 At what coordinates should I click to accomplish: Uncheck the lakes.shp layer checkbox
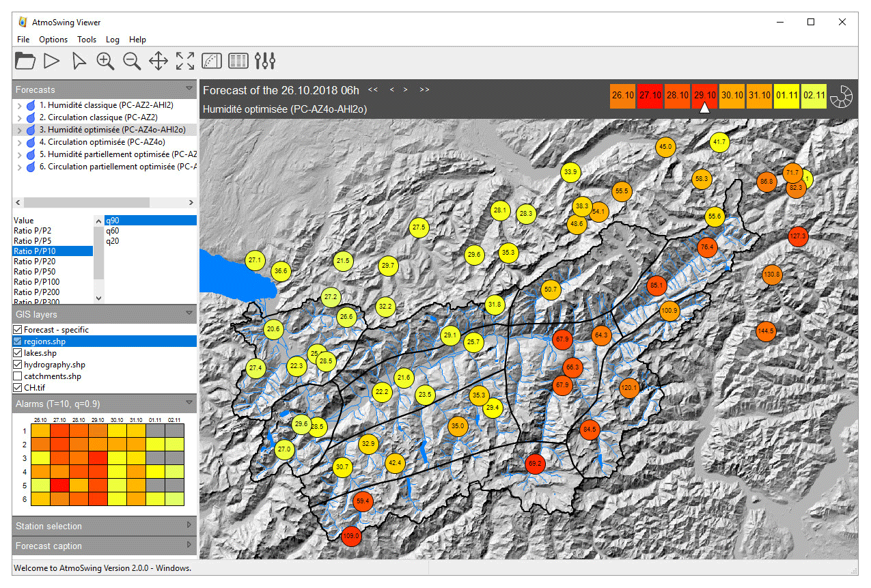tap(18, 353)
